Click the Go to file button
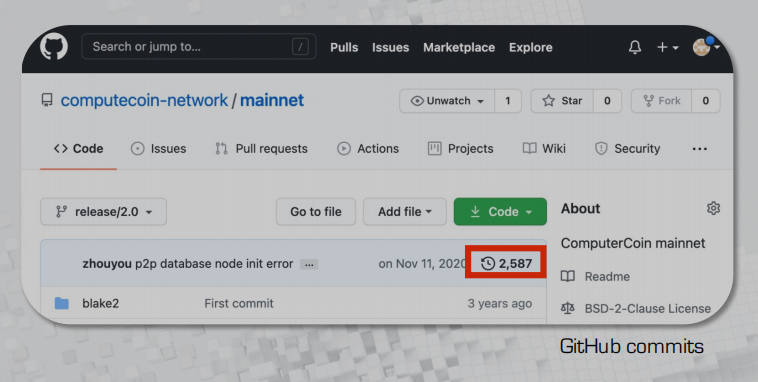Viewport: 758px width, 382px height. (316, 212)
